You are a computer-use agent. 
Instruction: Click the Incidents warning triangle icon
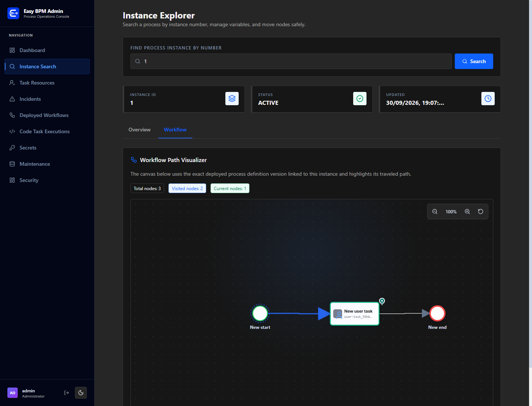(12, 99)
